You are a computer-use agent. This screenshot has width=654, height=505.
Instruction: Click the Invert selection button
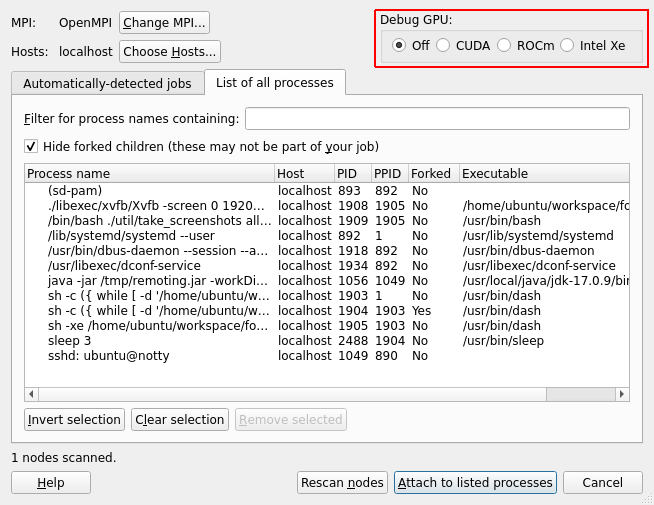click(74, 420)
